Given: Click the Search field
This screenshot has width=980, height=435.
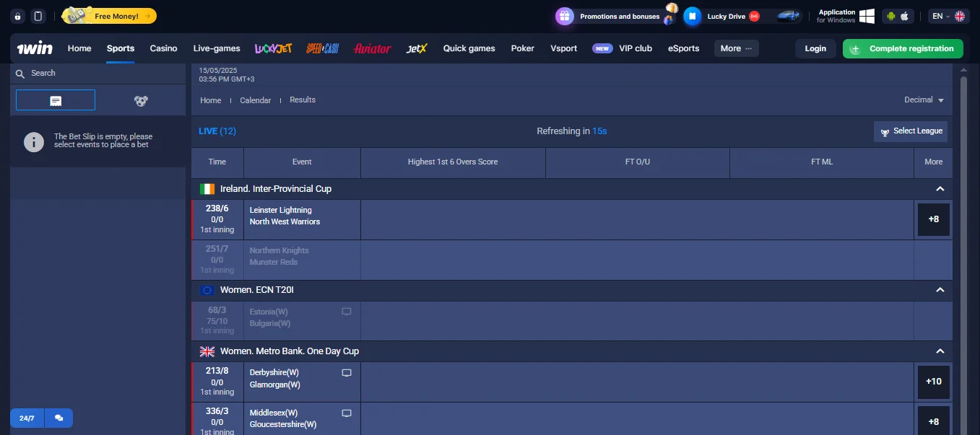Looking at the screenshot, I should point(98,73).
